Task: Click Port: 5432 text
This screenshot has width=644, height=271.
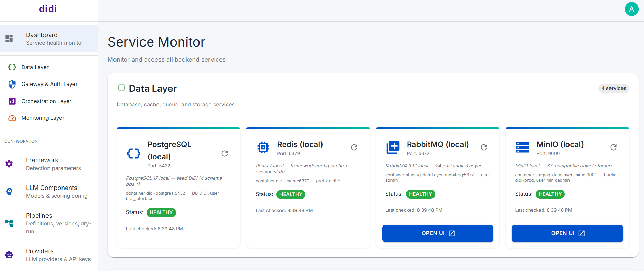Action: (159, 166)
